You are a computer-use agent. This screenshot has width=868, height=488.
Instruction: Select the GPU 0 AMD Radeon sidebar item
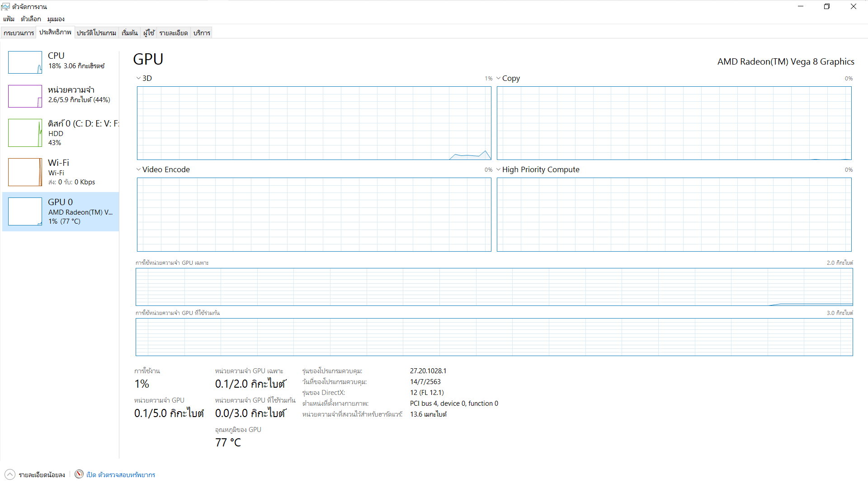(x=61, y=211)
